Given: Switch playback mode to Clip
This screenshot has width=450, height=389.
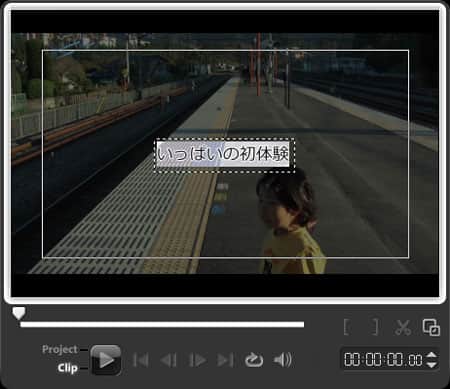Looking at the screenshot, I should coord(67,368).
